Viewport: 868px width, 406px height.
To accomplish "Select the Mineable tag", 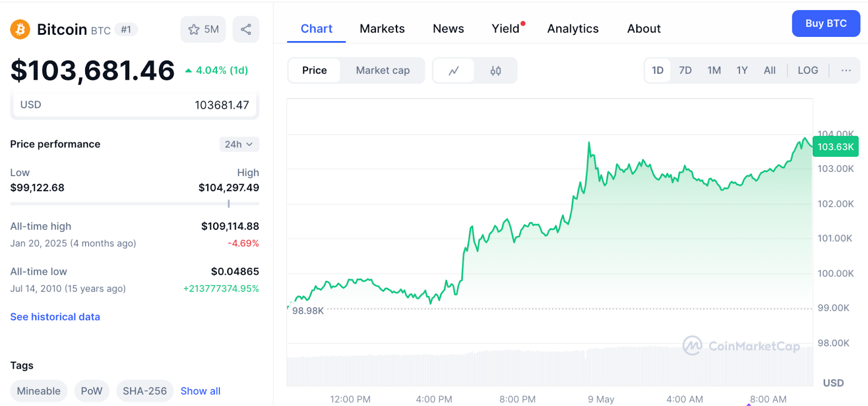I will (x=39, y=391).
